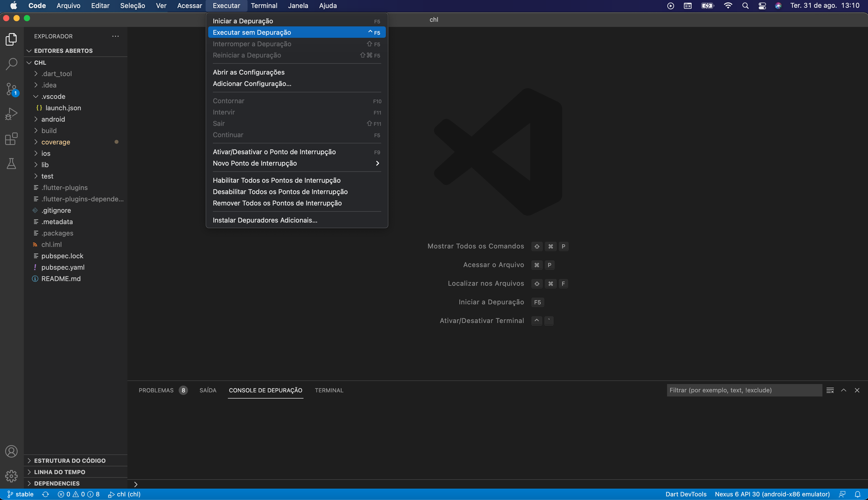Open the Terminal menu in the menu bar
The width and height of the screenshot is (868, 500).
[x=264, y=5]
